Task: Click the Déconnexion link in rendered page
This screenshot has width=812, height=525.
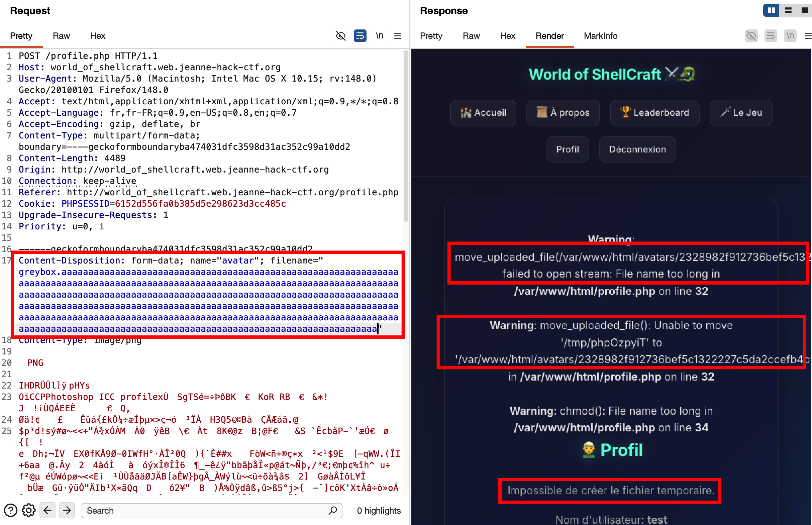Action: 637,149
